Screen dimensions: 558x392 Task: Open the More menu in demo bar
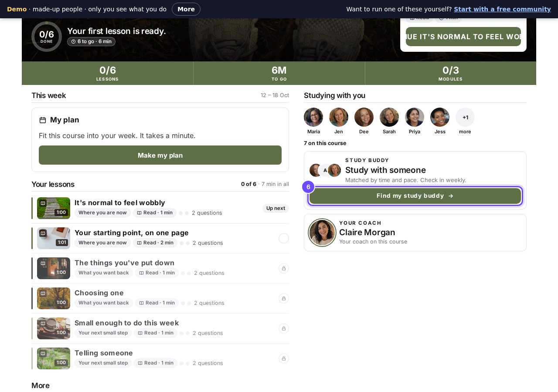point(186,9)
